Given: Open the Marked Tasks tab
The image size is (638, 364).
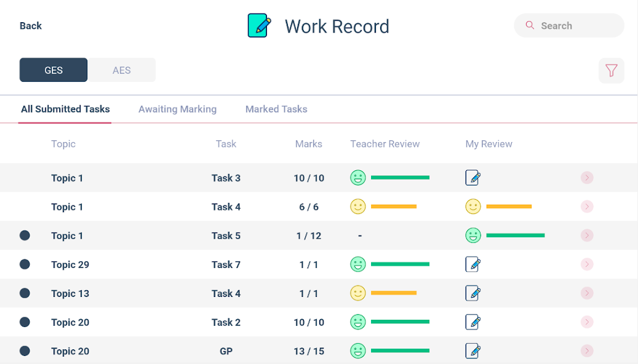Looking at the screenshot, I should tap(276, 109).
